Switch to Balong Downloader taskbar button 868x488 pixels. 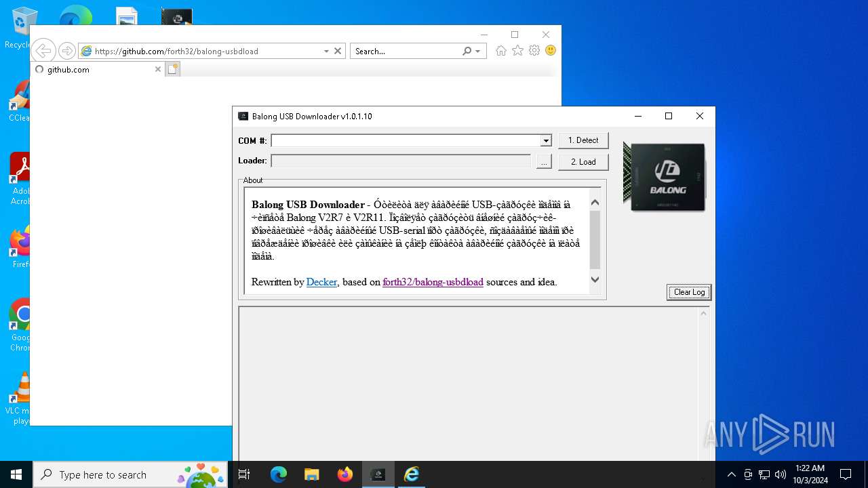[378, 474]
